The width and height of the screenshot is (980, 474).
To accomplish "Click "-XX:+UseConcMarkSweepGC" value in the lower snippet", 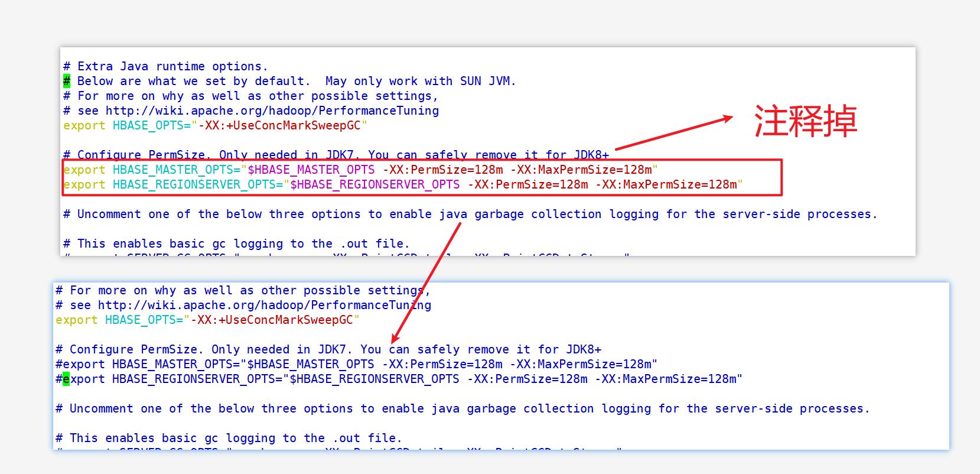I will click(275, 320).
